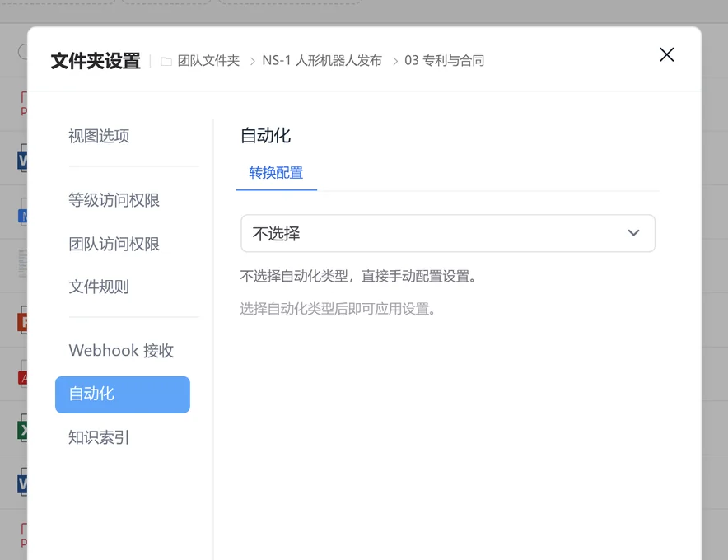Go to 团队文件夹 in breadcrumb

(x=208, y=60)
